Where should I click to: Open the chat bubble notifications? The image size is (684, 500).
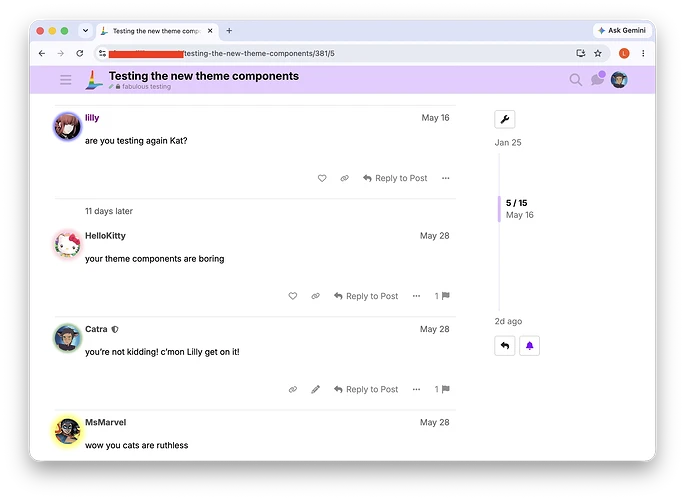pyautogui.click(x=597, y=79)
